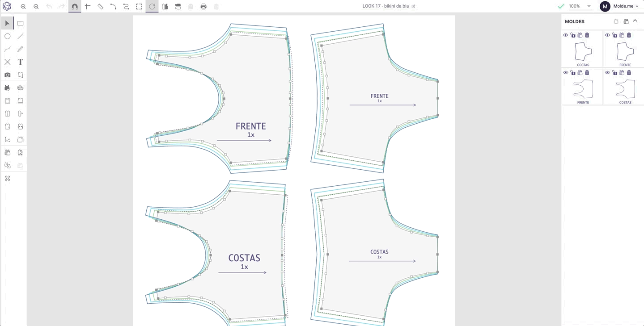Image resolution: width=644 pixels, height=326 pixels.
Task: Choose the camera tool in sidebar
Action: [x=8, y=75]
